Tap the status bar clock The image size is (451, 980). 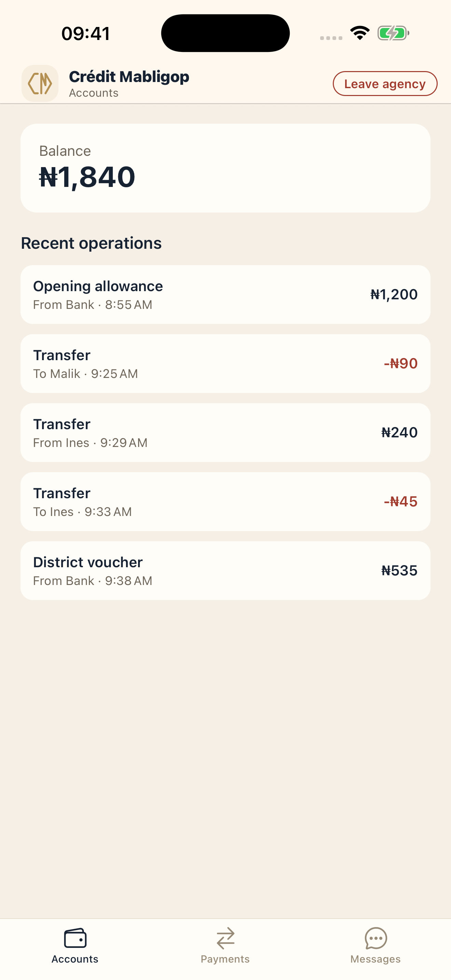tap(85, 33)
